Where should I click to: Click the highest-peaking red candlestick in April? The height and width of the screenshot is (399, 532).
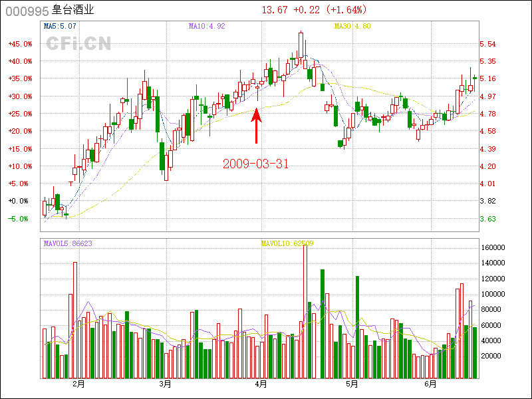pyautogui.click(x=301, y=46)
